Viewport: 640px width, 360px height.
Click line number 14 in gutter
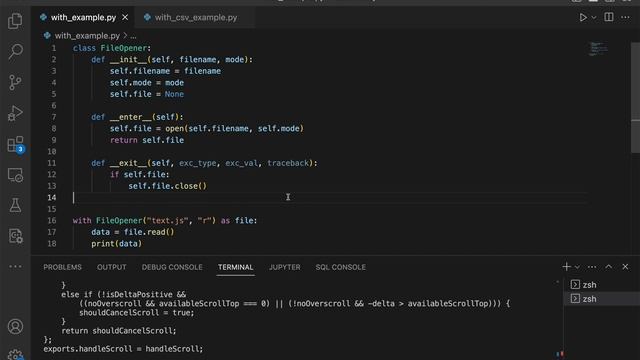51,198
